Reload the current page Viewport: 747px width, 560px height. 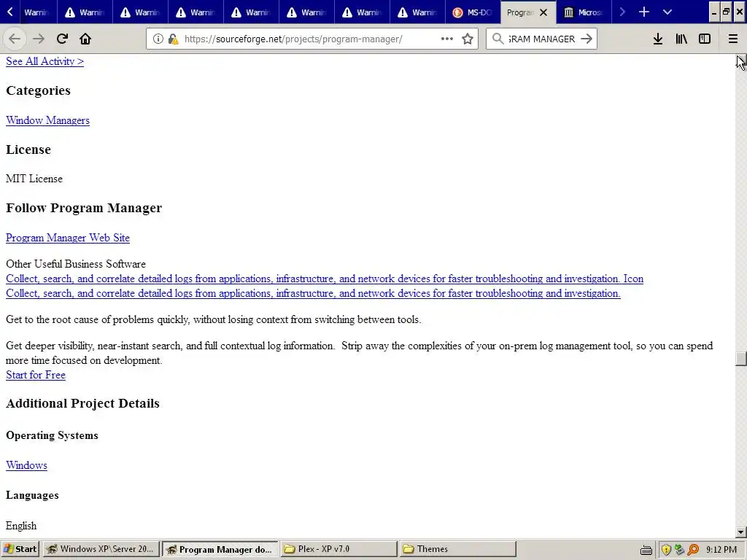62,39
